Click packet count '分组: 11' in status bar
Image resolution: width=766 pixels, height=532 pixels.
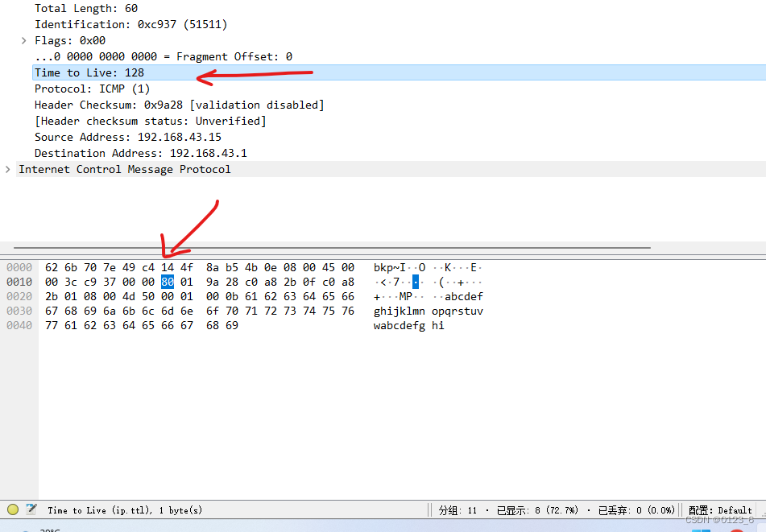pyautogui.click(x=458, y=510)
